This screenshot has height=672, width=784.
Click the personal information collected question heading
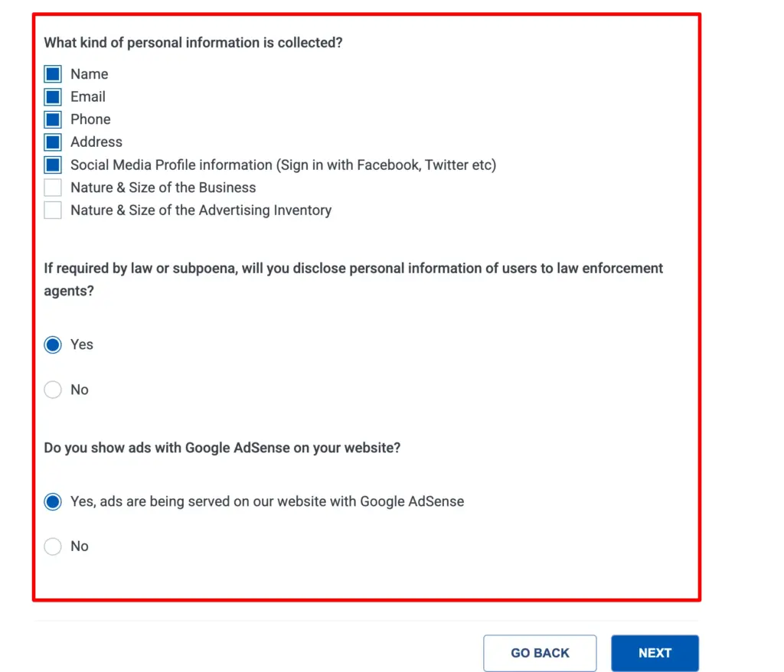[194, 43]
